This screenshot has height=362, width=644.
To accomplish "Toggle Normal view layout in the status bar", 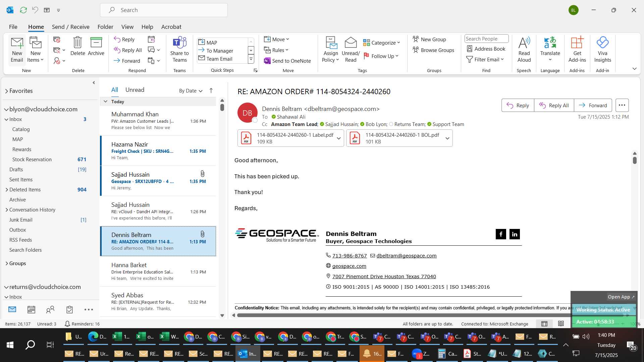I will (x=544, y=324).
